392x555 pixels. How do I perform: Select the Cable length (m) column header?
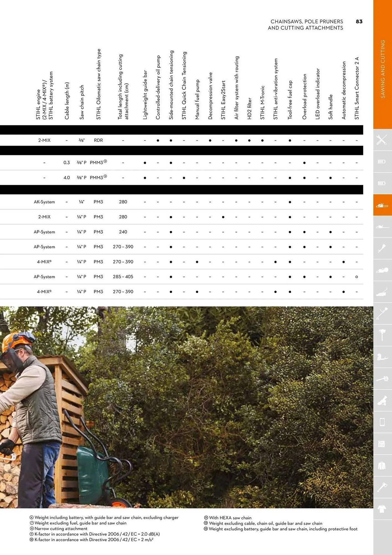(67, 101)
